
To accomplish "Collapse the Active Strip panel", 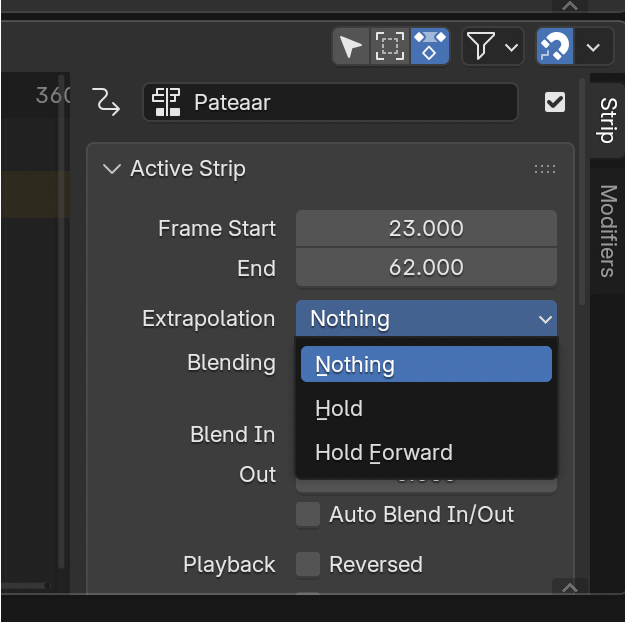I will 111,169.
